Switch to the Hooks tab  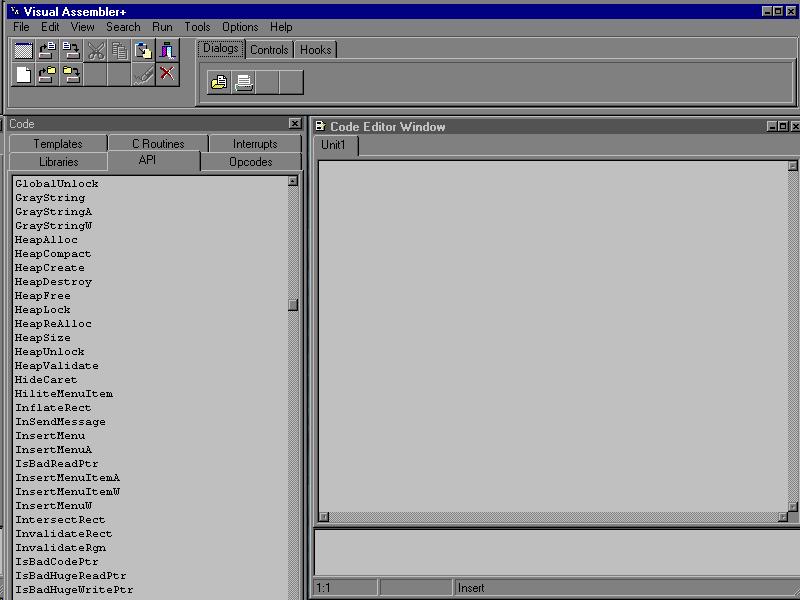pyautogui.click(x=316, y=50)
